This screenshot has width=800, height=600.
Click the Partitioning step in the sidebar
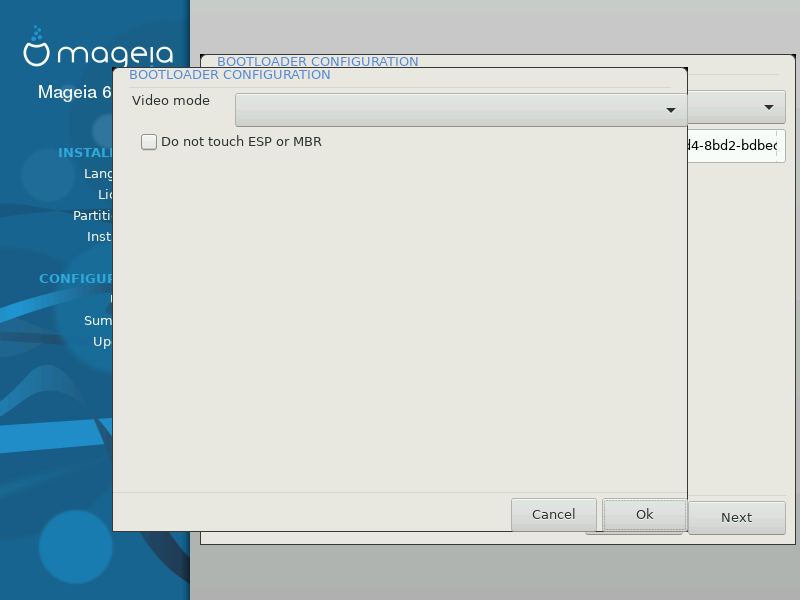(x=92, y=215)
